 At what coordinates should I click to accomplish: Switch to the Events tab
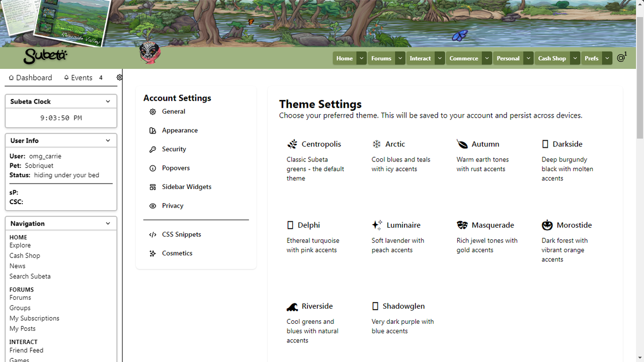coord(84,77)
